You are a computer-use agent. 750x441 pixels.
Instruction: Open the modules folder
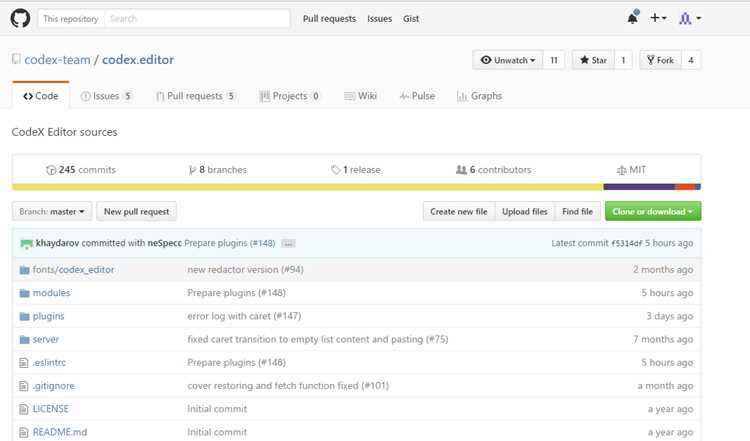(51, 293)
